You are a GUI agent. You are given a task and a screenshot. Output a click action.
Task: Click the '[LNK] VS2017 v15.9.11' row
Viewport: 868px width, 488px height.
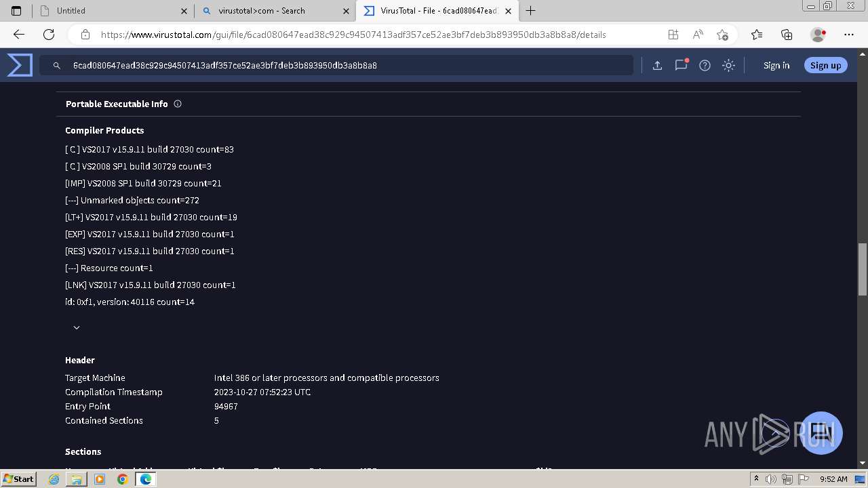pos(151,285)
